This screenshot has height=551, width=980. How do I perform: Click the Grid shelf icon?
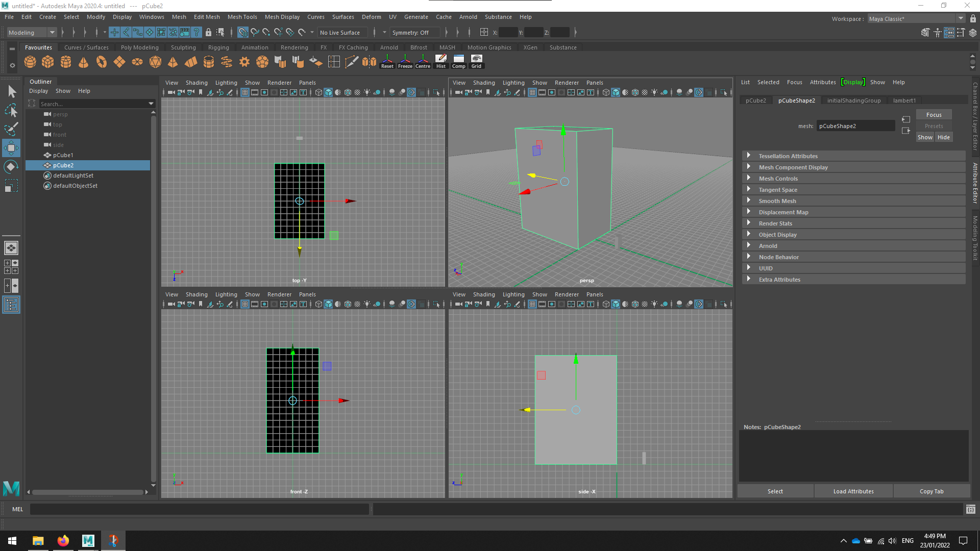pyautogui.click(x=476, y=62)
